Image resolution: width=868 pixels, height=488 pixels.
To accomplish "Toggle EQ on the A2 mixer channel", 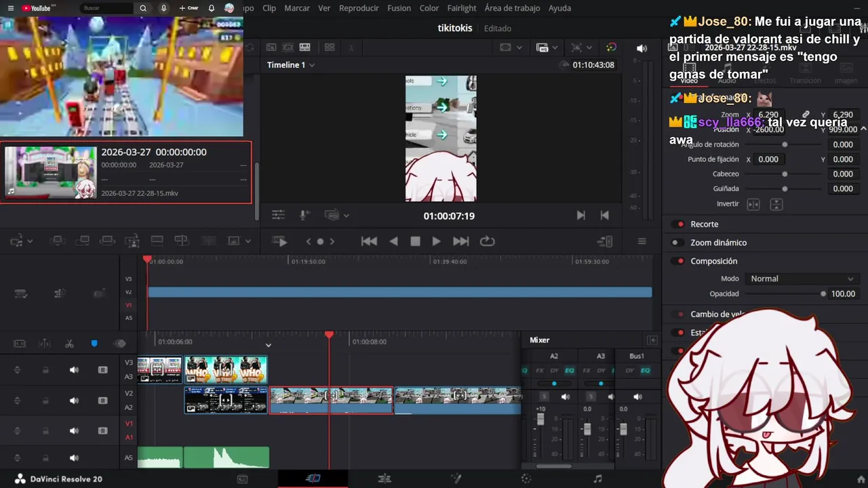I will click(x=570, y=370).
